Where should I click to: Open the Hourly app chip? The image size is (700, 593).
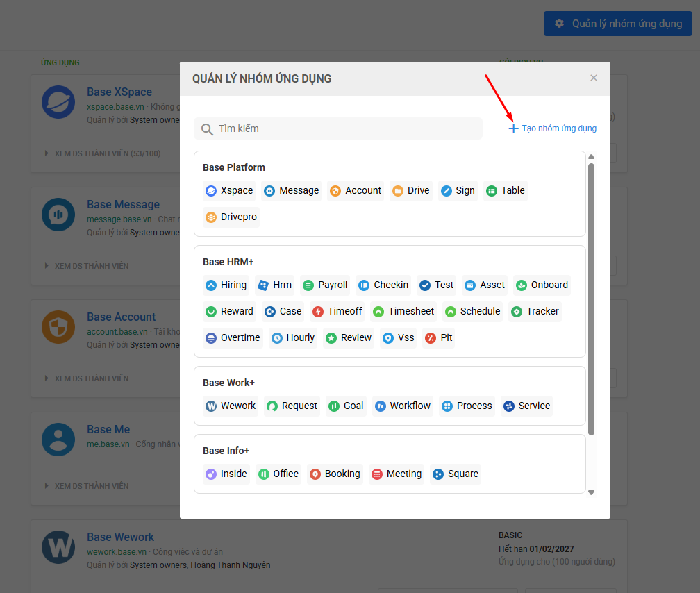pyautogui.click(x=293, y=337)
